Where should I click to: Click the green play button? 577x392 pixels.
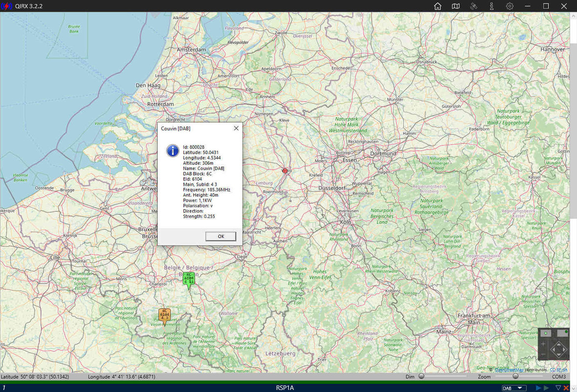click(546, 388)
